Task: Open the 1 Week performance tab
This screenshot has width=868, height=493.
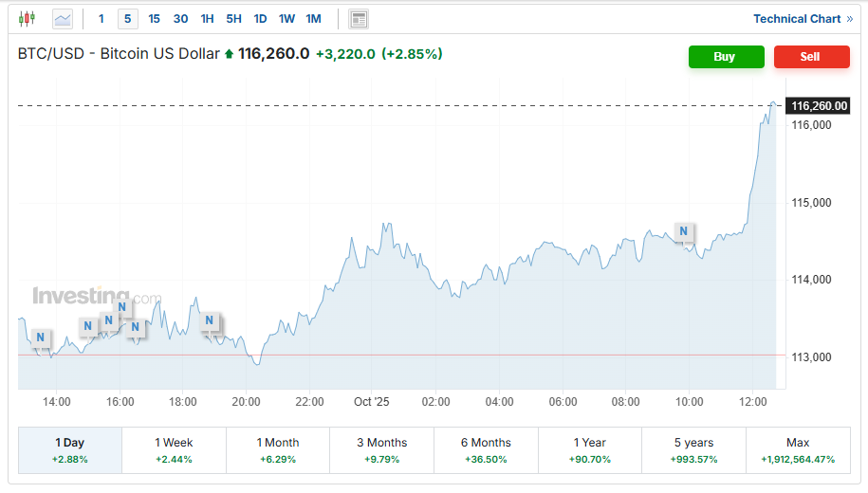Action: pyautogui.click(x=174, y=449)
